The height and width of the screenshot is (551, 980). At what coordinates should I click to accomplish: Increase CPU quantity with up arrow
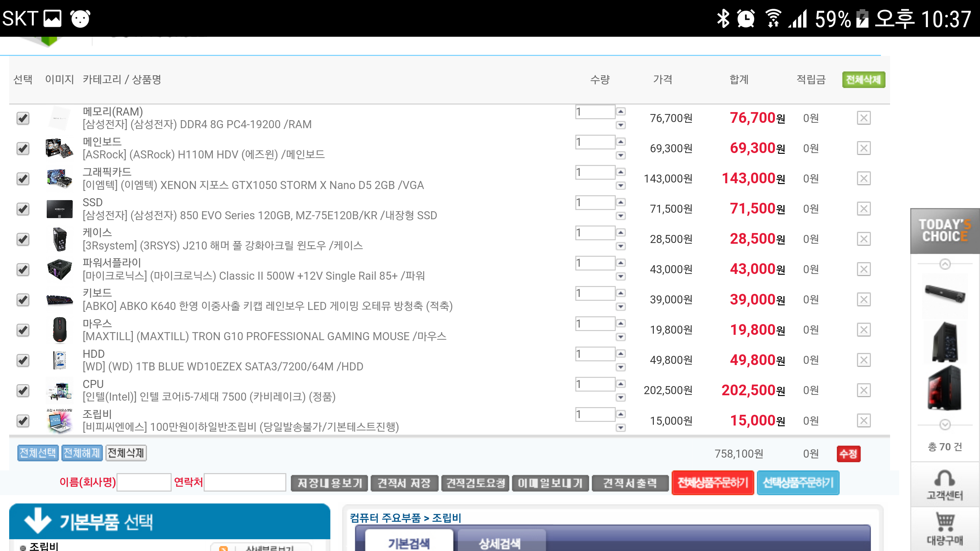coord(621,383)
